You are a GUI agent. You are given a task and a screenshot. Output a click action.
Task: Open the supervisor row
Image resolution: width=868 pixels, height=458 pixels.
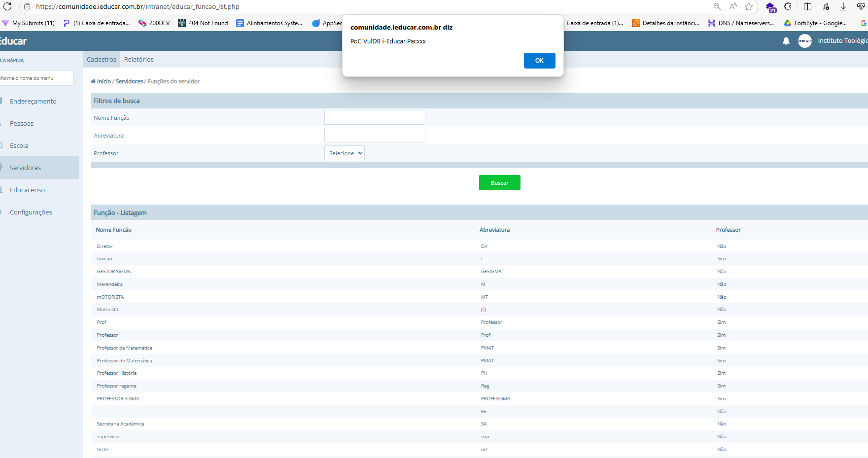(108, 437)
